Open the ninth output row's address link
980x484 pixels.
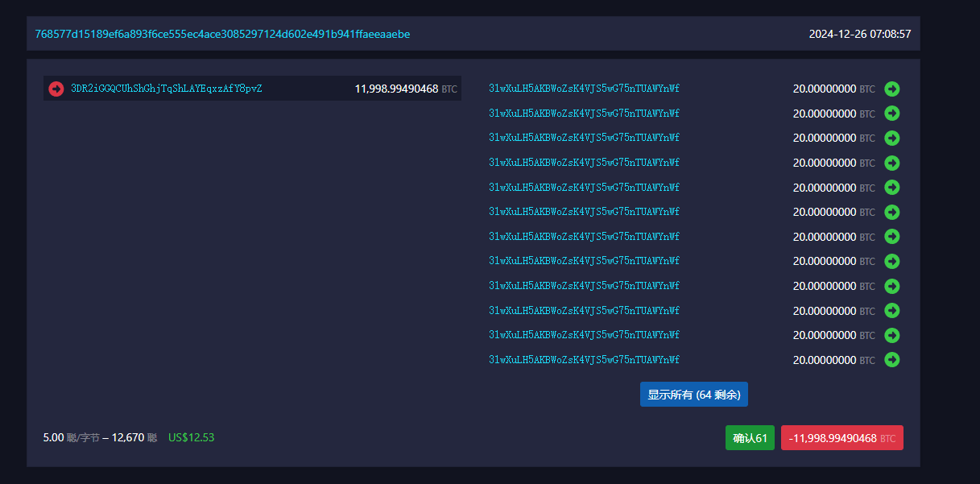pyautogui.click(x=584, y=286)
